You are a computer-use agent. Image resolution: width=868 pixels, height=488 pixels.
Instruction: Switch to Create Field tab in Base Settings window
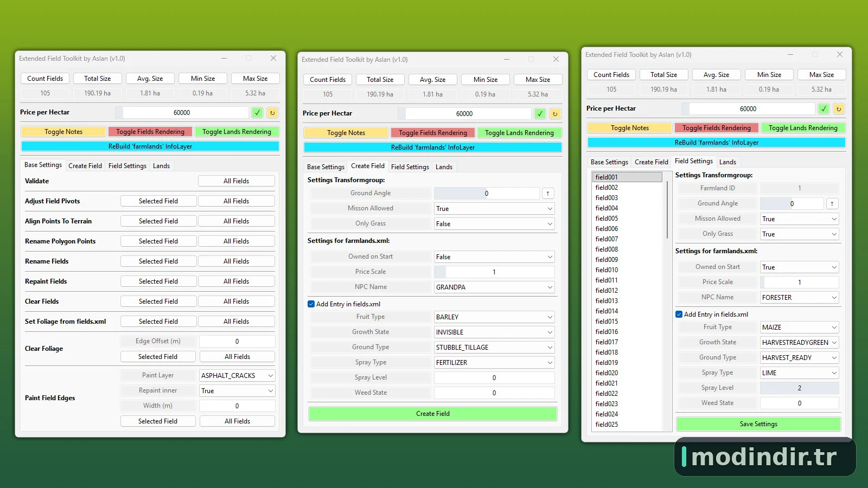85,166
